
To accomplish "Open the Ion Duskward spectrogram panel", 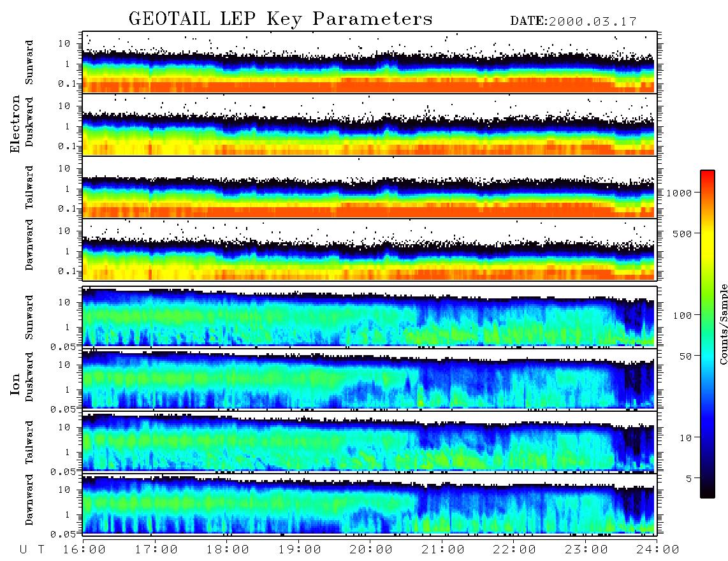I will pos(370,379).
